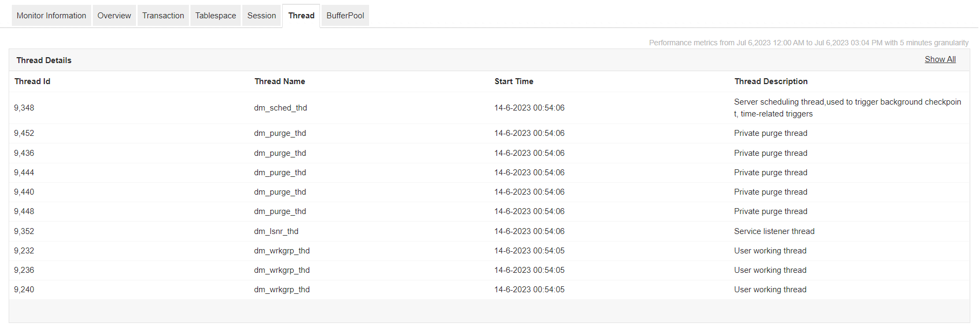
Task: Click the Thread Id column header
Action: tap(32, 81)
